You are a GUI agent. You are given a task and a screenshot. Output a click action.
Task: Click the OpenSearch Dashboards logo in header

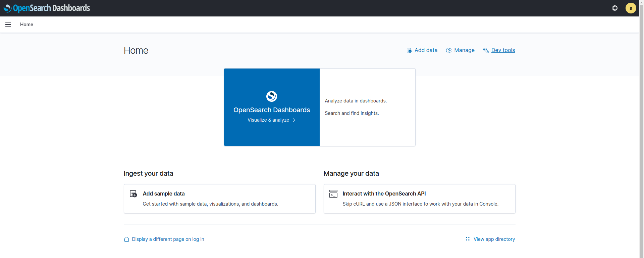pyautogui.click(x=47, y=8)
